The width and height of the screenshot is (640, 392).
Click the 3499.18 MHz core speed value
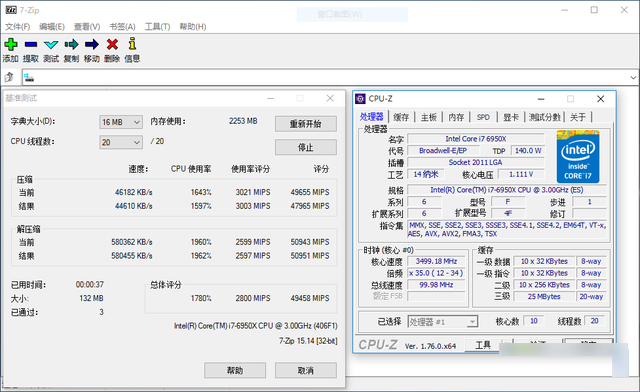[x=436, y=261]
